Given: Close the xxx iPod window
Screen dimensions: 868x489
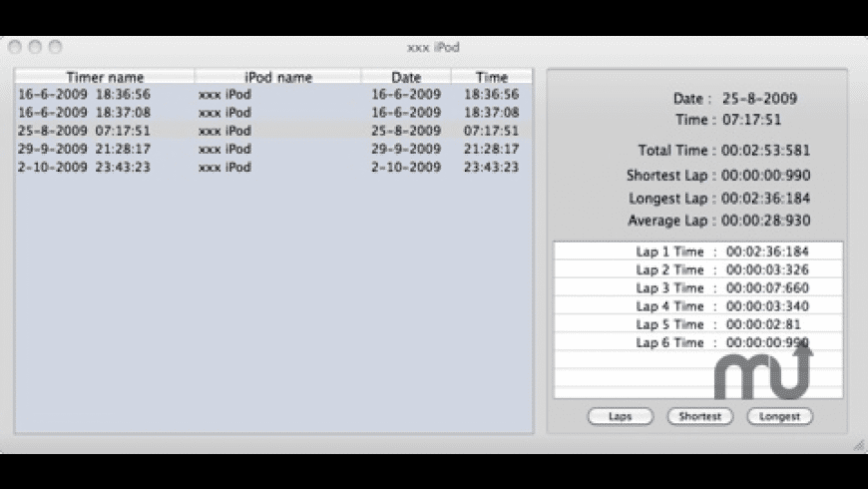Looking at the screenshot, I should 15,47.
